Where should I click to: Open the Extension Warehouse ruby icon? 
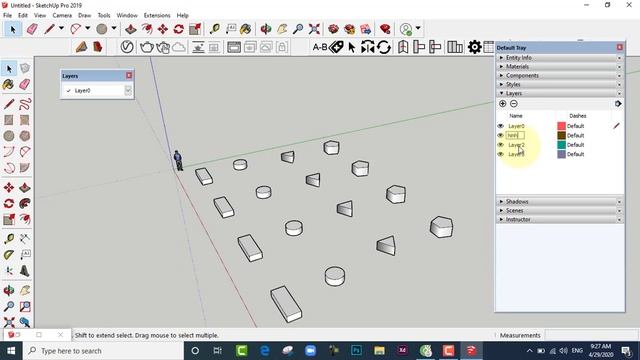tap(384, 29)
